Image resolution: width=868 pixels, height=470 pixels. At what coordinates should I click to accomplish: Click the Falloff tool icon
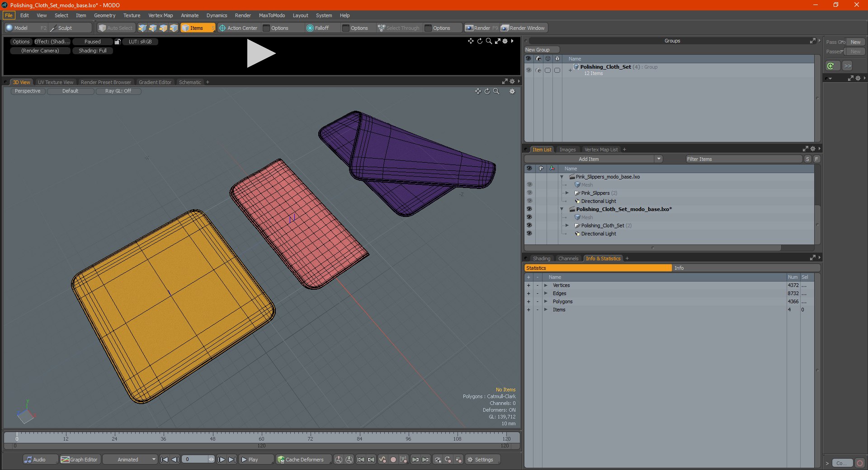tap(310, 28)
